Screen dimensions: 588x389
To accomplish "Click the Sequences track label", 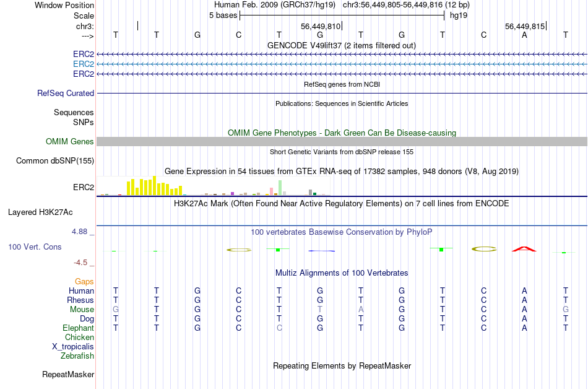I will 74,113.
